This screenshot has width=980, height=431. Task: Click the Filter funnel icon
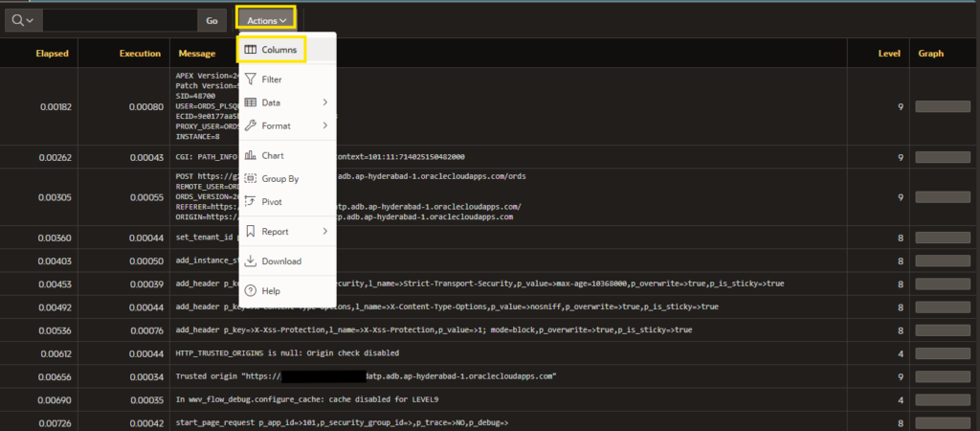250,79
